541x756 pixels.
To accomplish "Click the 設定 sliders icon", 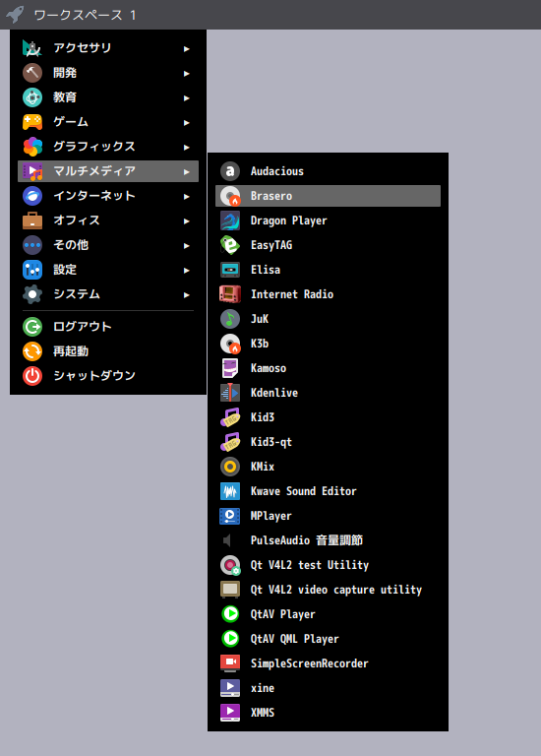I will tap(32, 270).
